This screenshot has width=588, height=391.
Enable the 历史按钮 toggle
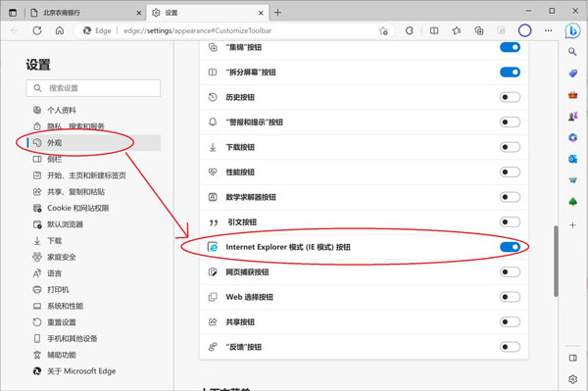[x=510, y=97]
